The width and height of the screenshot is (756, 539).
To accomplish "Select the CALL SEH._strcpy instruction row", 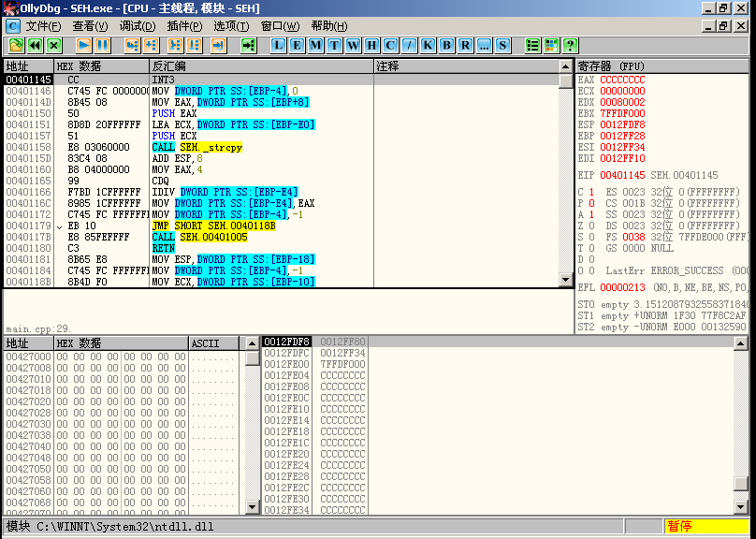I will coord(196,147).
